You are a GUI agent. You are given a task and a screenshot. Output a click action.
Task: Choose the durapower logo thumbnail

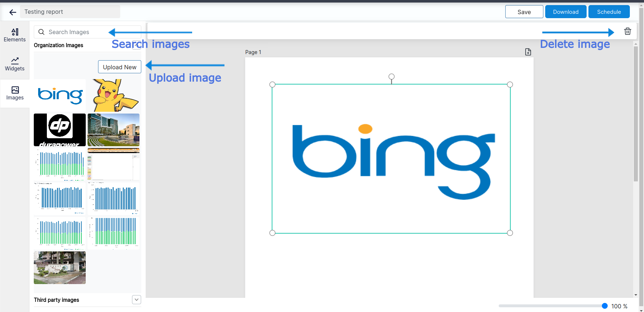[x=60, y=130]
